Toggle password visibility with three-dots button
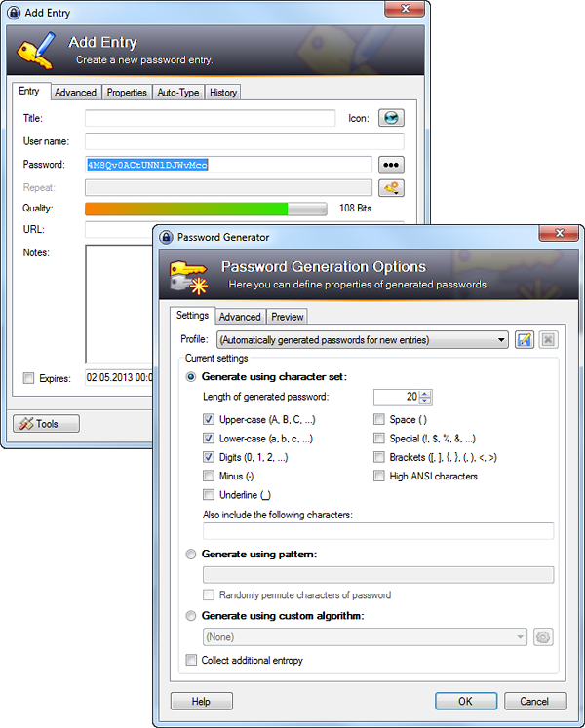Image resolution: width=585 pixels, height=728 pixels. click(391, 165)
